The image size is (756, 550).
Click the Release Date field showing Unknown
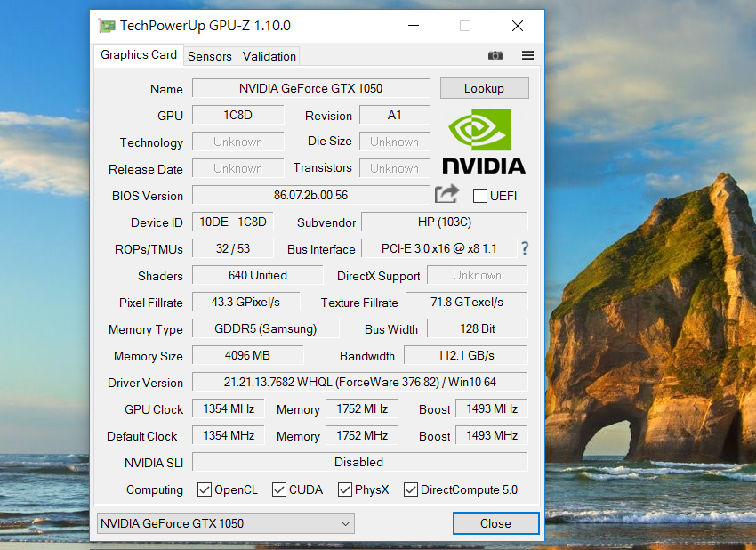click(x=237, y=168)
